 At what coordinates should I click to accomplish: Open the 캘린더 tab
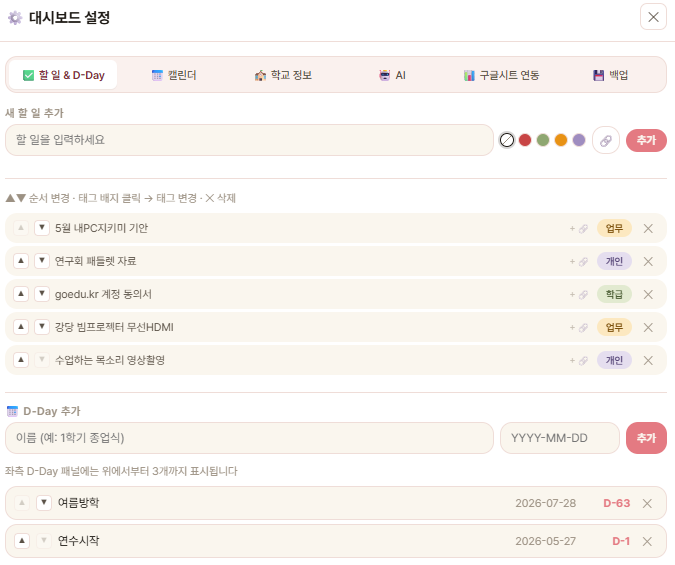pyautogui.click(x=174, y=75)
